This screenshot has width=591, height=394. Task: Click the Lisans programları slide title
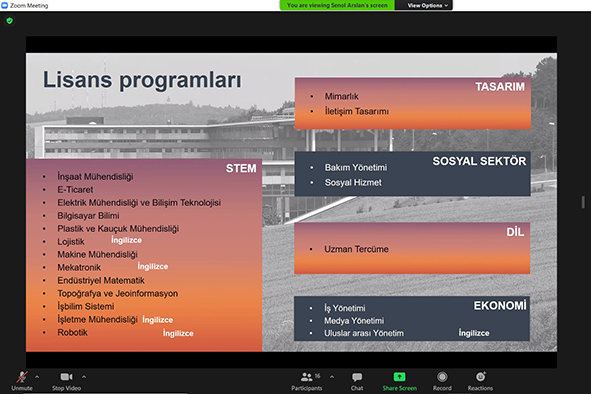[142, 80]
